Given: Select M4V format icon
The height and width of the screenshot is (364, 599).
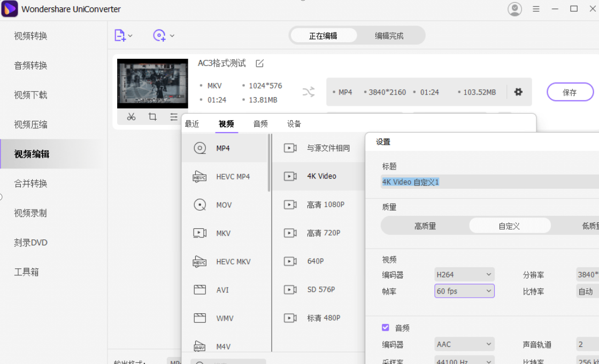Looking at the screenshot, I should point(200,346).
